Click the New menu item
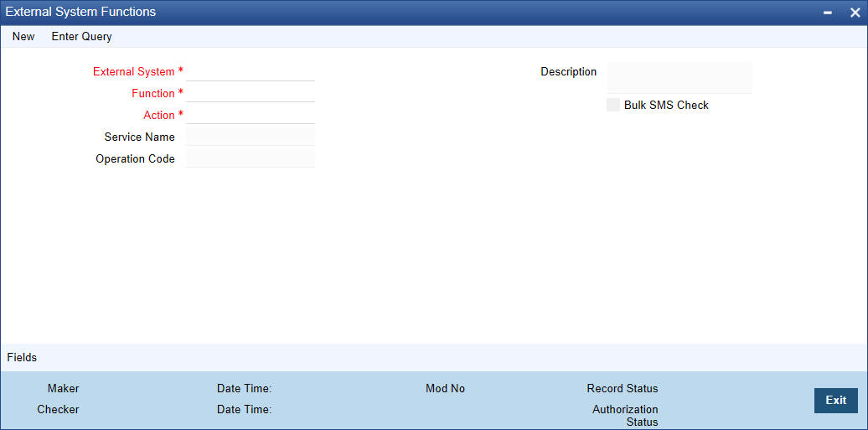Image resolution: width=868 pixels, height=430 pixels. click(23, 37)
